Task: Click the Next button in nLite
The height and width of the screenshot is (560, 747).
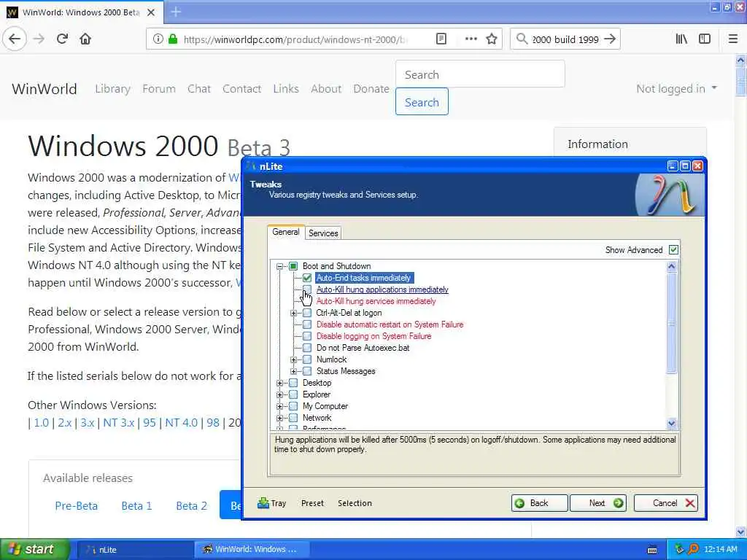Action: coord(598,503)
